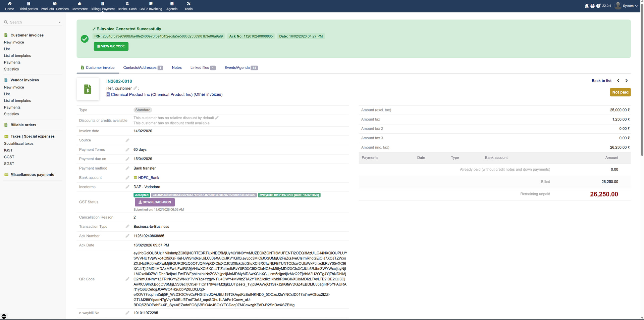
Task: Click the View QR Code button
Action: [x=111, y=46]
